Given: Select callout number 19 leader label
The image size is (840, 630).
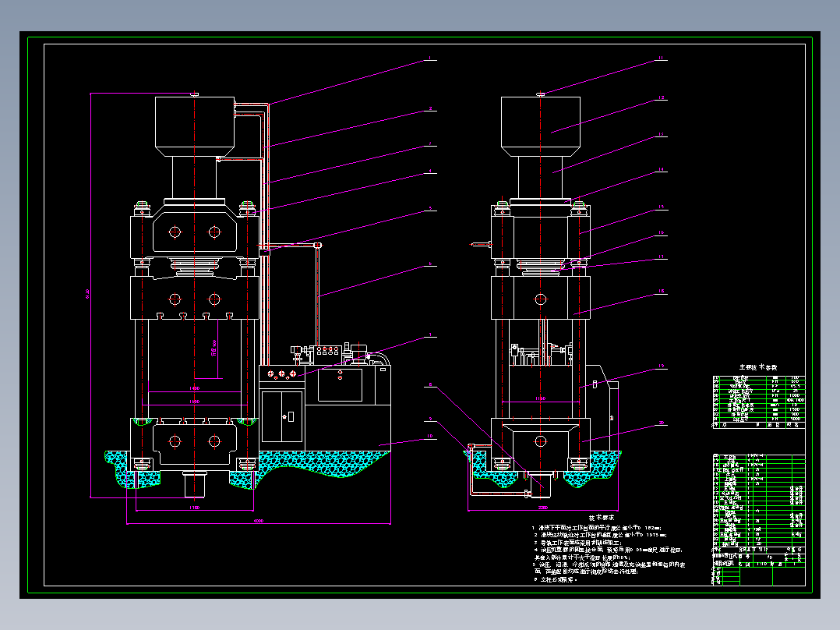Looking at the screenshot, I should click(661, 366).
